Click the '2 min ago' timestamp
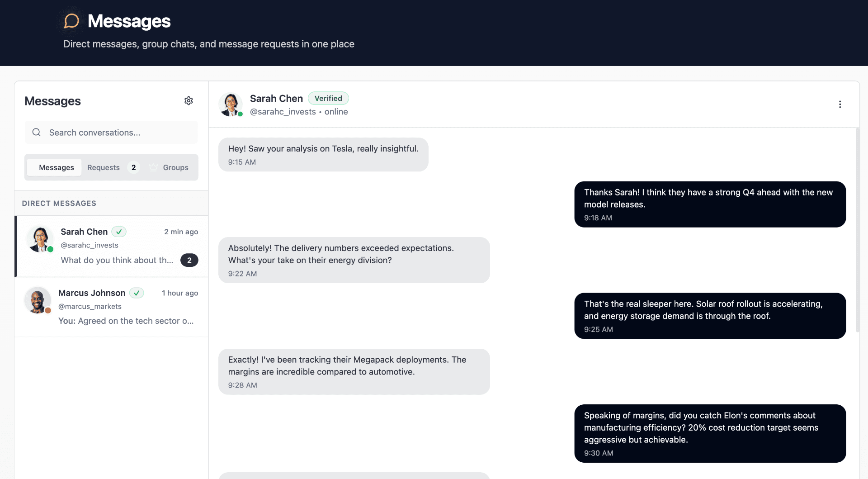The image size is (868, 479). pyautogui.click(x=181, y=232)
